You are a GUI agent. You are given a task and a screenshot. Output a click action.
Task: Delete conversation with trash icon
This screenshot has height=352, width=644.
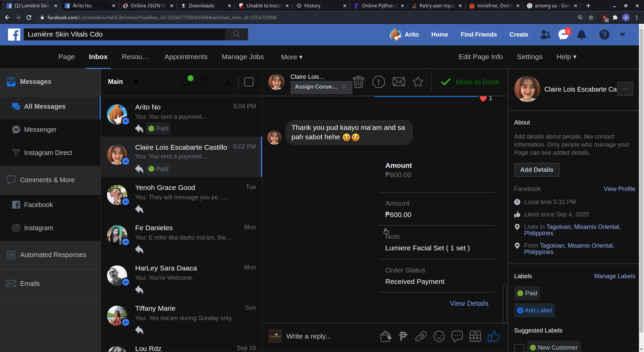[359, 82]
